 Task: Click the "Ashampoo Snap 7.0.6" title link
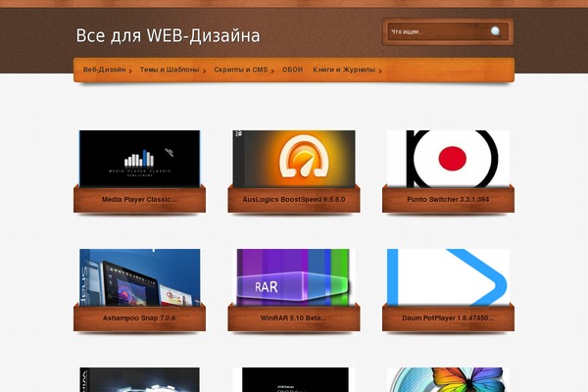(x=139, y=318)
